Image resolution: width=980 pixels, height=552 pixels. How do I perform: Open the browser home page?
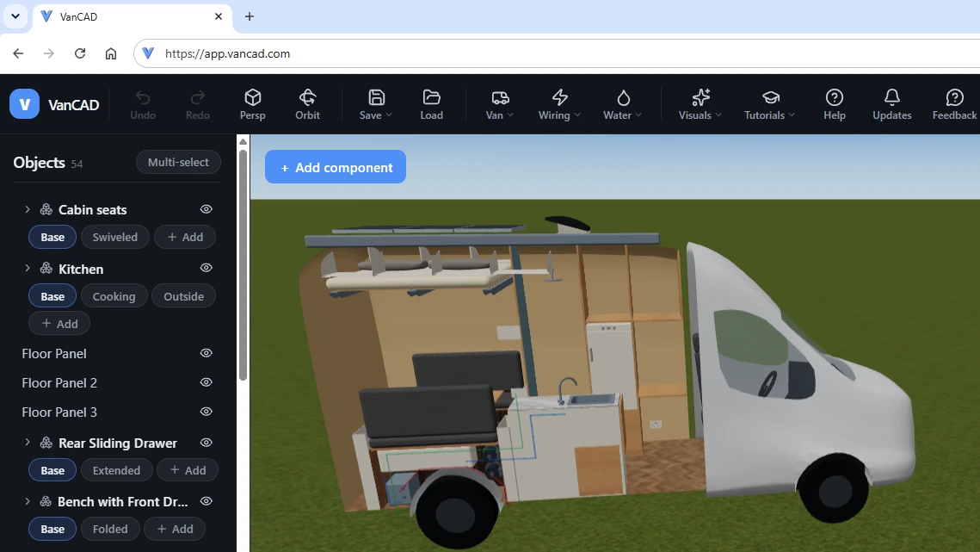pyautogui.click(x=111, y=53)
